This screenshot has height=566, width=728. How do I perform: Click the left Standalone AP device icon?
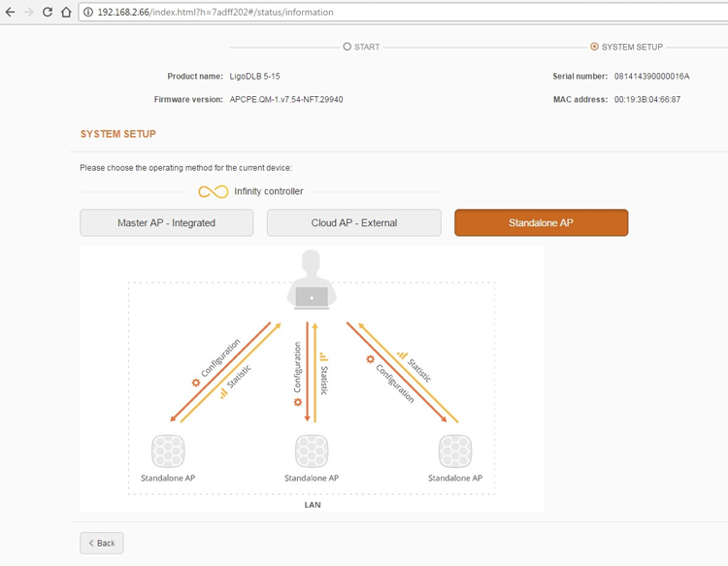coord(168,450)
